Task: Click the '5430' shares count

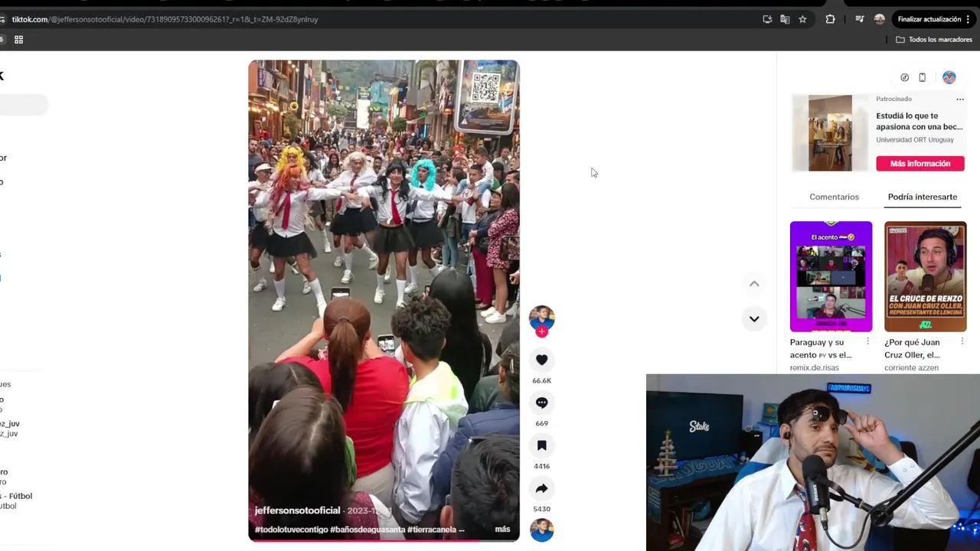Action: [541, 509]
